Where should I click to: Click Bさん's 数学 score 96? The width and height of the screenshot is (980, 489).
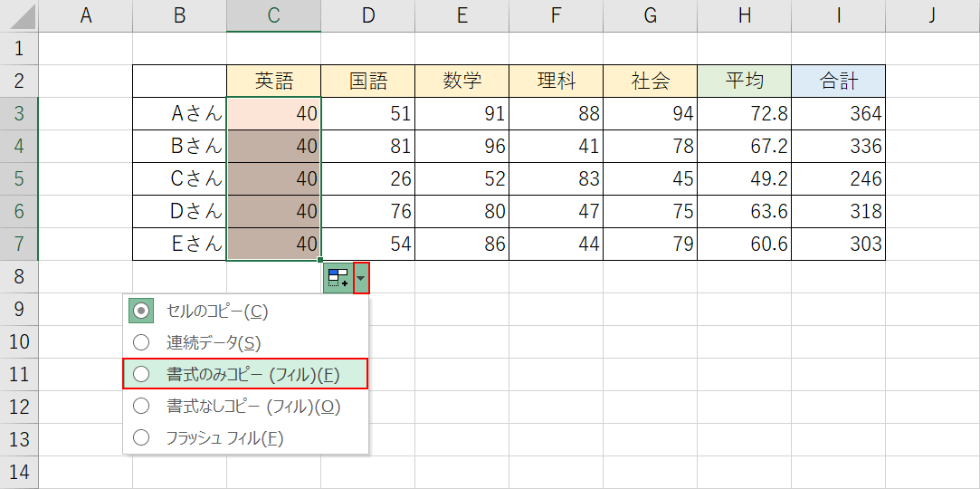point(461,146)
